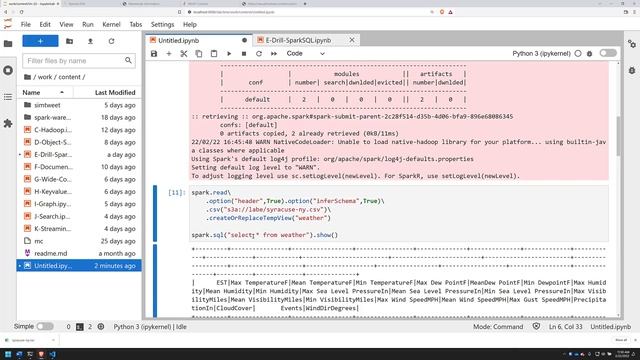Open the Code cell type dropdown

[306, 53]
